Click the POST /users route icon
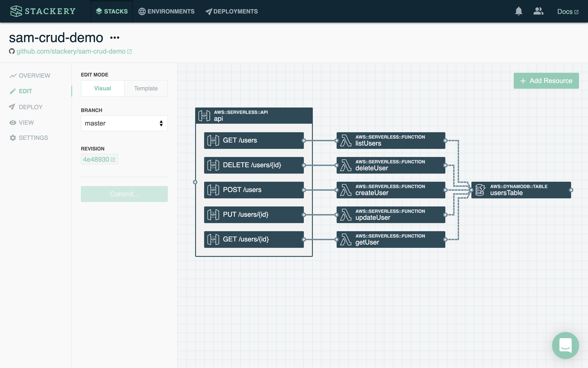The width and height of the screenshot is (588, 368). pyautogui.click(x=213, y=190)
